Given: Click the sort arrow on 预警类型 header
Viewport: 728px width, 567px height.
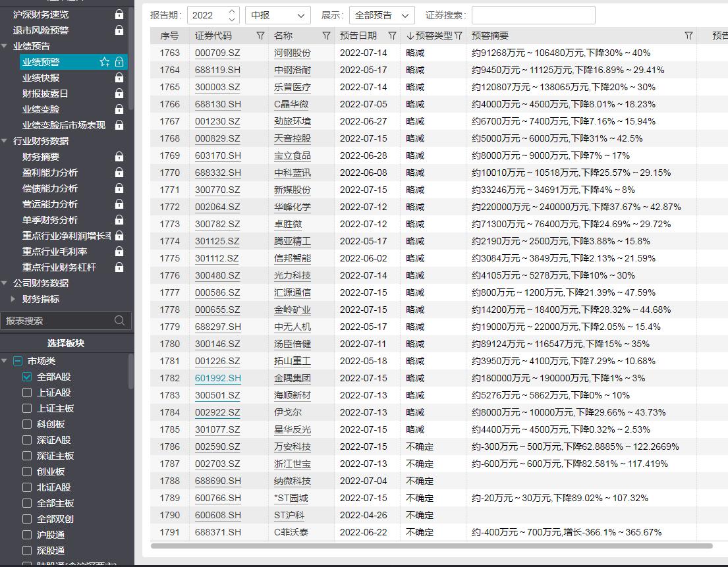Looking at the screenshot, I should (x=410, y=36).
